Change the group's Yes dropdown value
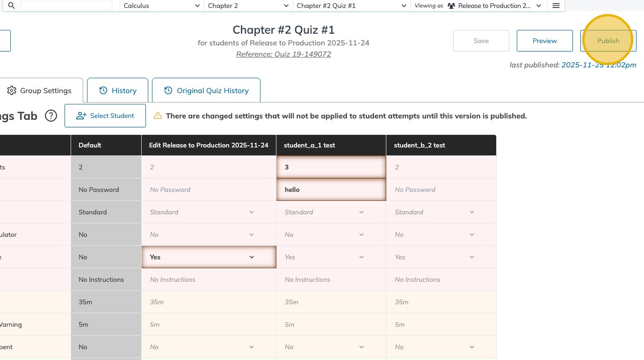Viewport: 644px width, 360px height. 209,257
